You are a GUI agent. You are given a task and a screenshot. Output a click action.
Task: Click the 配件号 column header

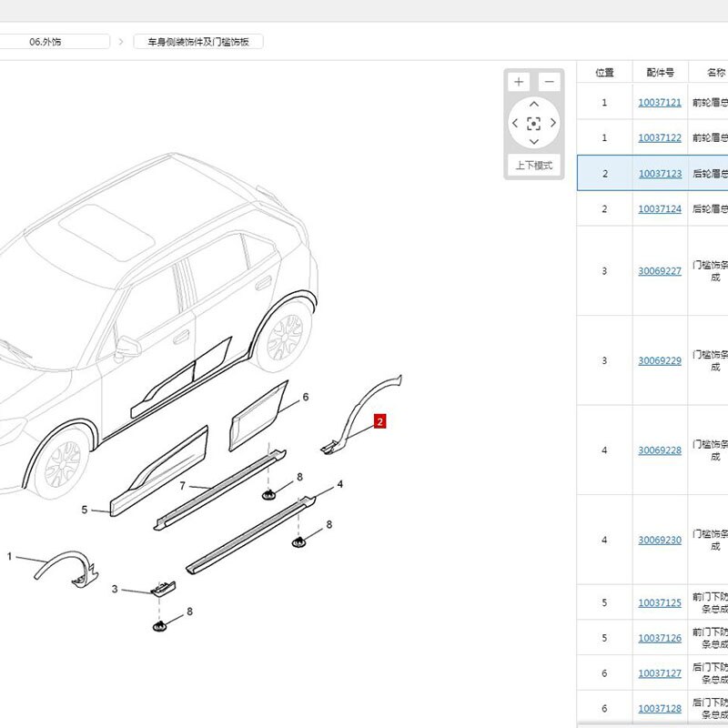point(661,73)
